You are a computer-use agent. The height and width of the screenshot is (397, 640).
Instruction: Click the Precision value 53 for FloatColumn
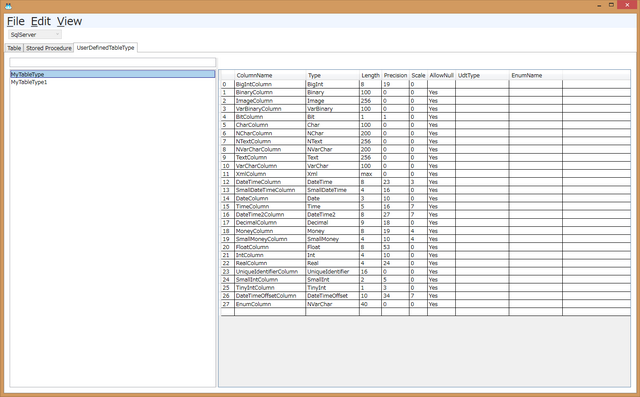click(x=395, y=247)
